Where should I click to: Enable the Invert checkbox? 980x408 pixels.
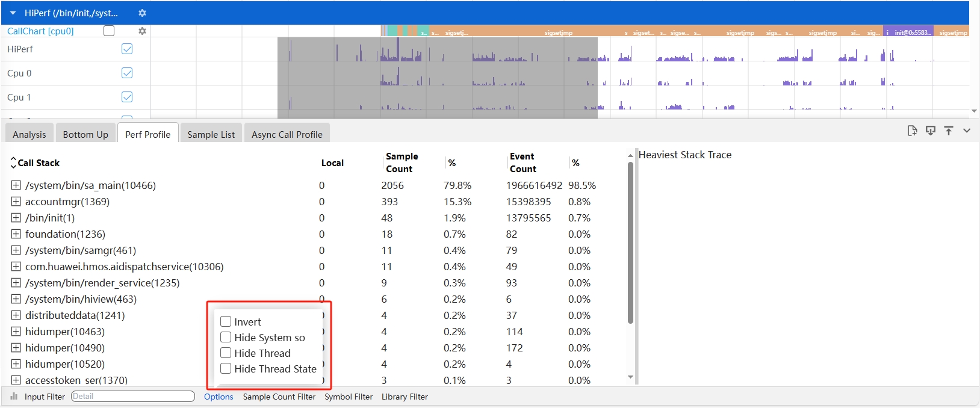click(x=226, y=322)
